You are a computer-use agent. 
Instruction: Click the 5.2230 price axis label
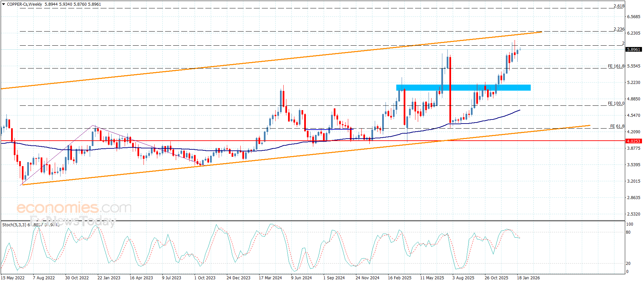click(634, 83)
